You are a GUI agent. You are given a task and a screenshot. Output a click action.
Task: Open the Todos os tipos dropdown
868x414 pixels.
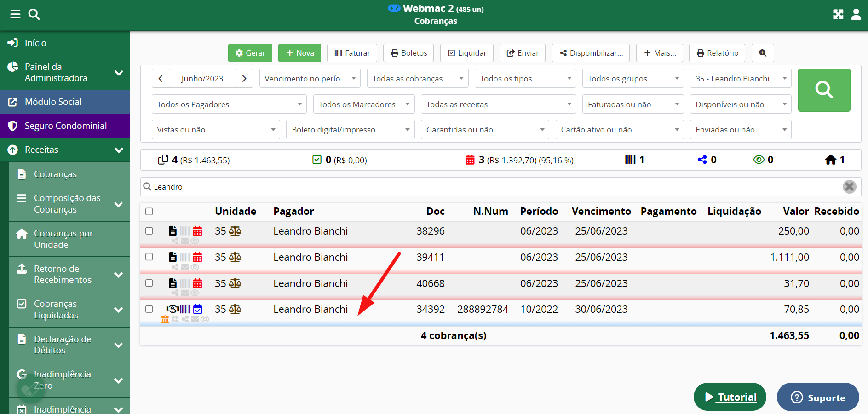tap(525, 79)
